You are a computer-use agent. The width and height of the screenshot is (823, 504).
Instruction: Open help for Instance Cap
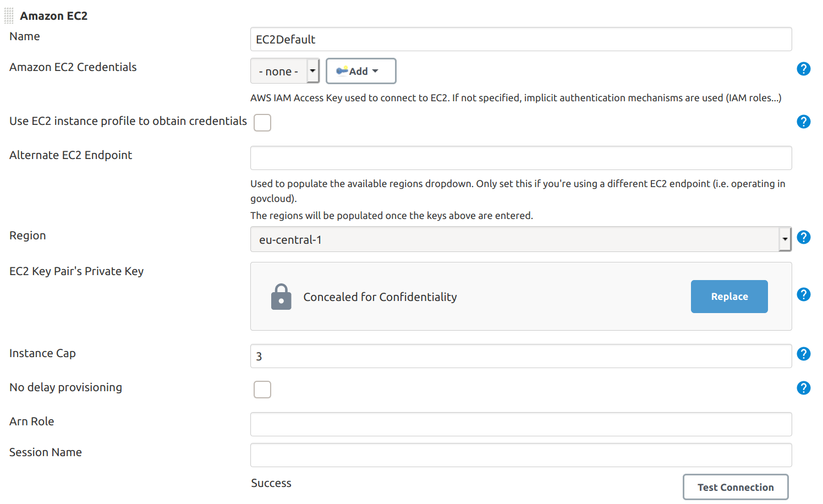(803, 354)
